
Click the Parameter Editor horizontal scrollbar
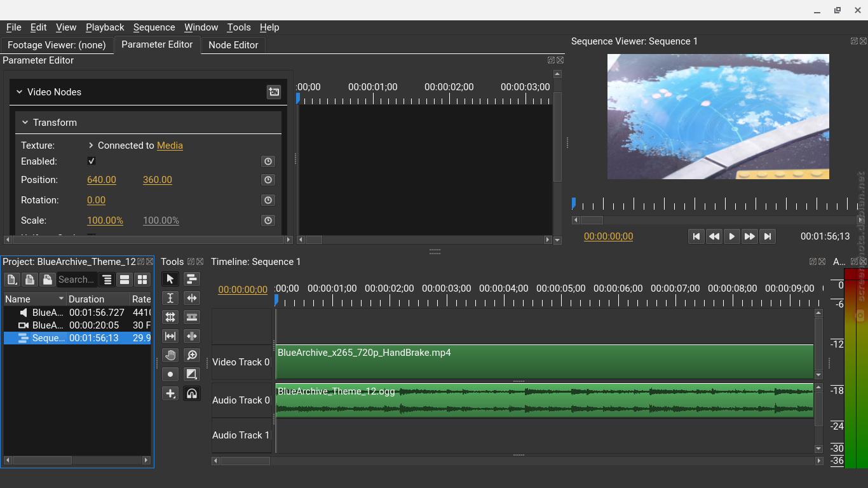pyautogui.click(x=147, y=240)
